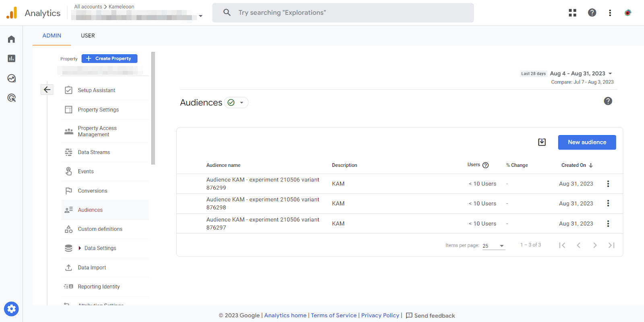Image resolution: width=644 pixels, height=322 pixels.
Task: Click the back arrow button
Action: pos(47,90)
